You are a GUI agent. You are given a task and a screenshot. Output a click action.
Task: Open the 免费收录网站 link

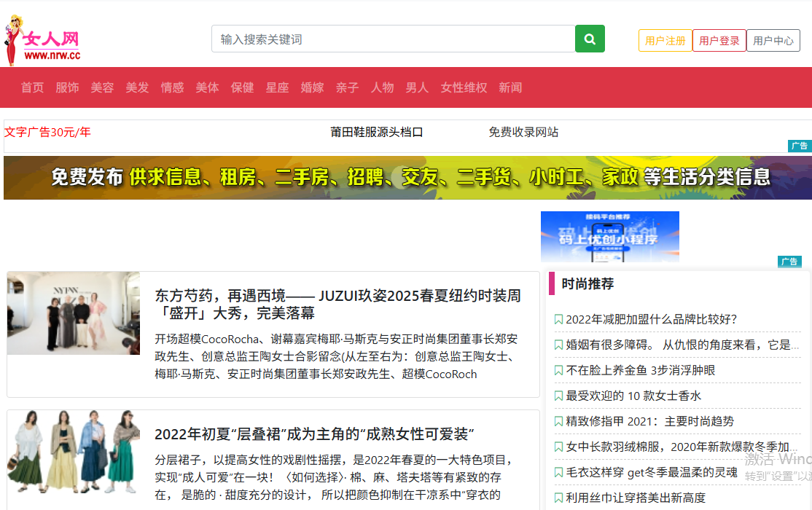523,132
